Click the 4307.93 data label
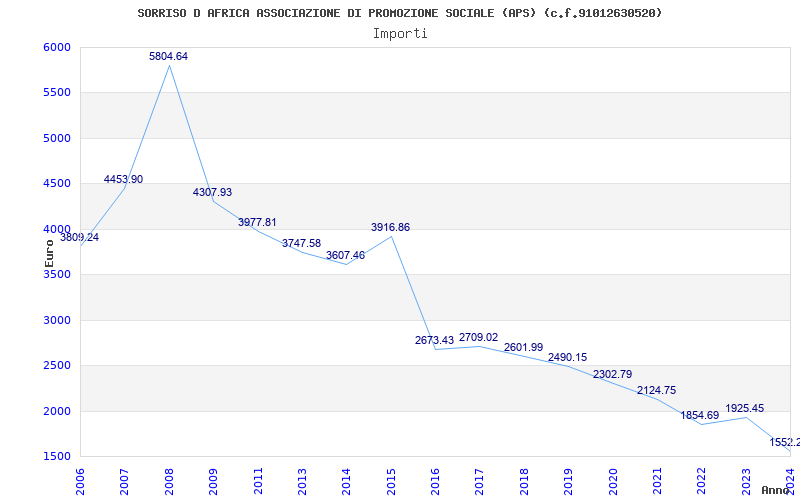Viewport: 800px width, 500px height. [x=212, y=192]
